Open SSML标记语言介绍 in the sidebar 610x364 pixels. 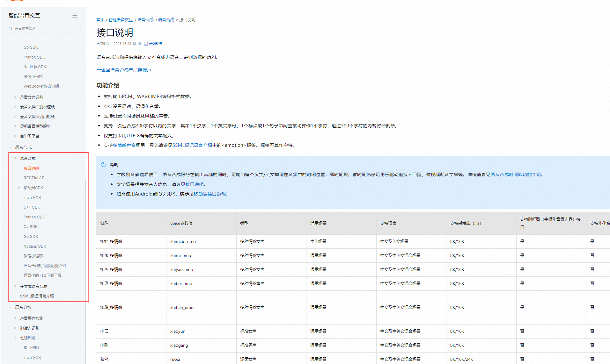(37, 296)
